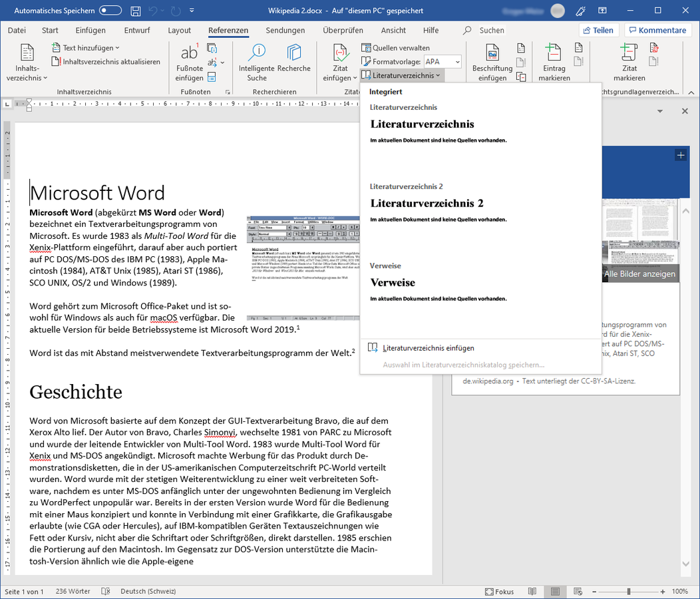Select Weblayout view in status bar

(x=576, y=592)
